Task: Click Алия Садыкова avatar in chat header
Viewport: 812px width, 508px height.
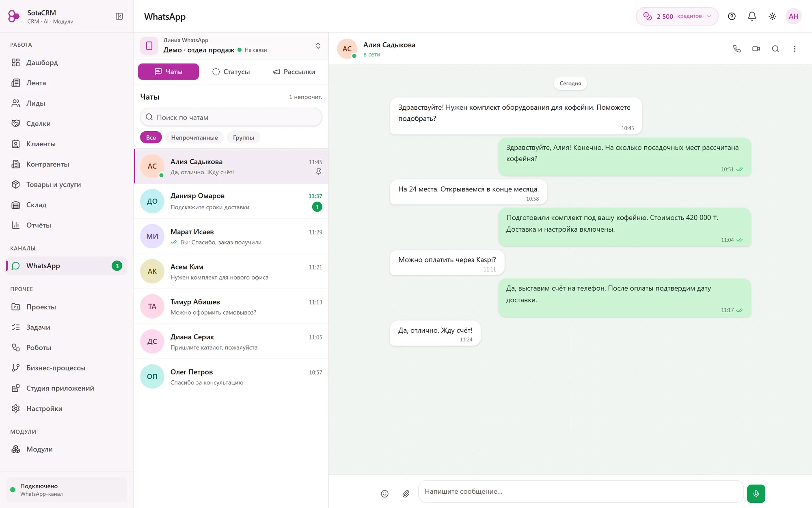Action: tap(347, 49)
